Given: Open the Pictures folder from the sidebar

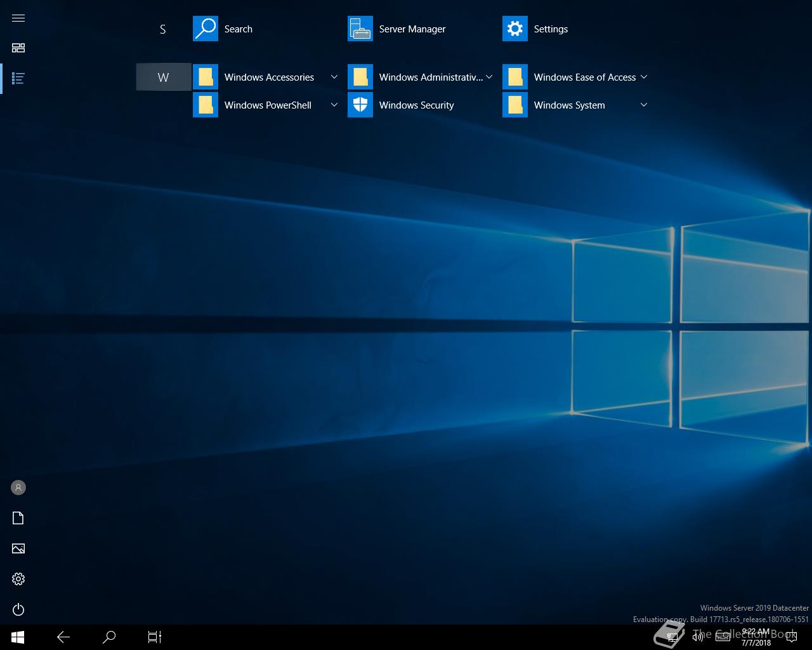Looking at the screenshot, I should (18, 548).
